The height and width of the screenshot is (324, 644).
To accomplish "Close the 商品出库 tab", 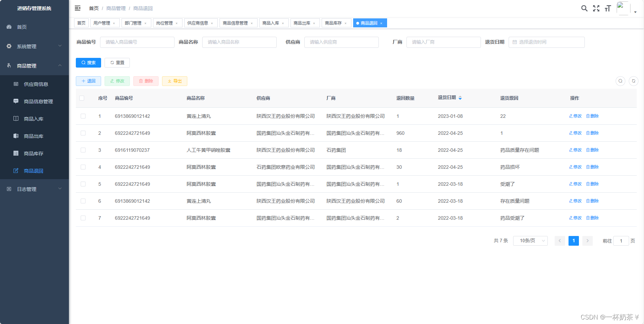I will pos(314,23).
